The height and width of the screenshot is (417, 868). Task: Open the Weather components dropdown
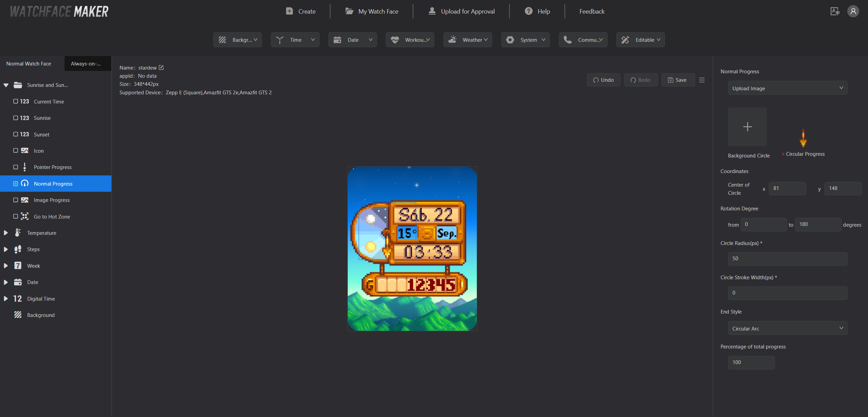pyautogui.click(x=468, y=40)
